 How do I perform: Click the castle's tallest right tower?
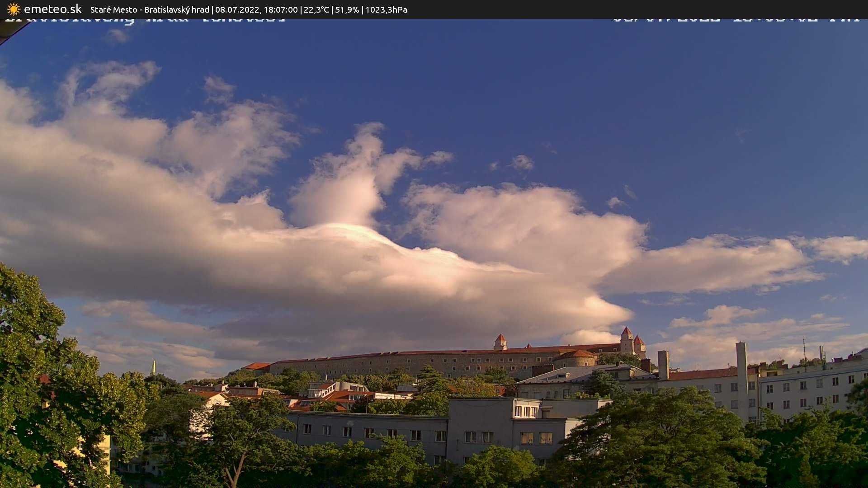[x=627, y=339]
